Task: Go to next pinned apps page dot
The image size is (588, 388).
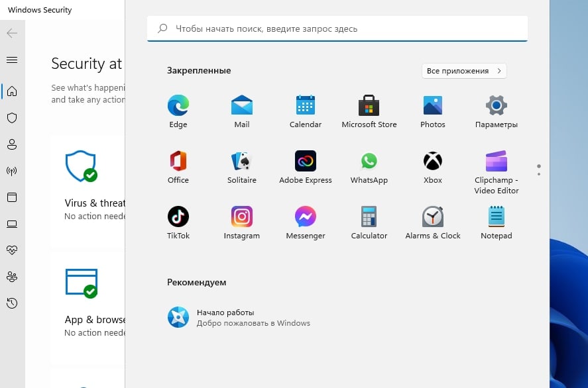Action: pos(539,174)
